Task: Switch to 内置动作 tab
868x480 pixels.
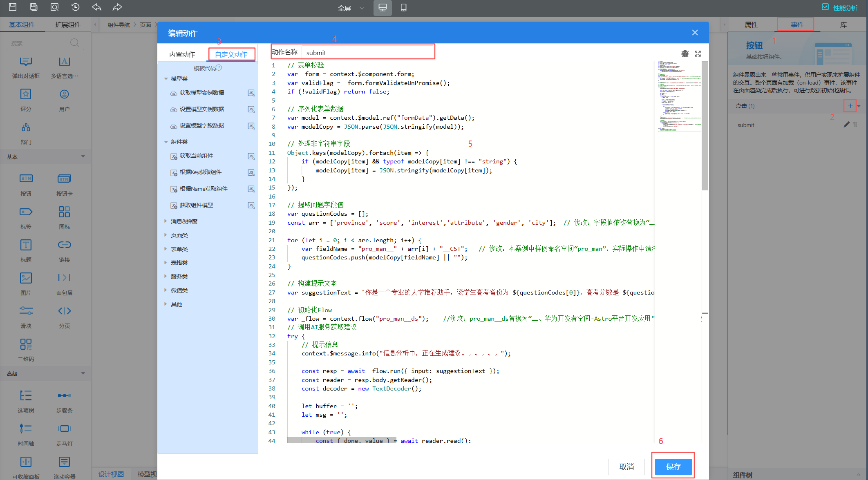Action: [x=182, y=54]
